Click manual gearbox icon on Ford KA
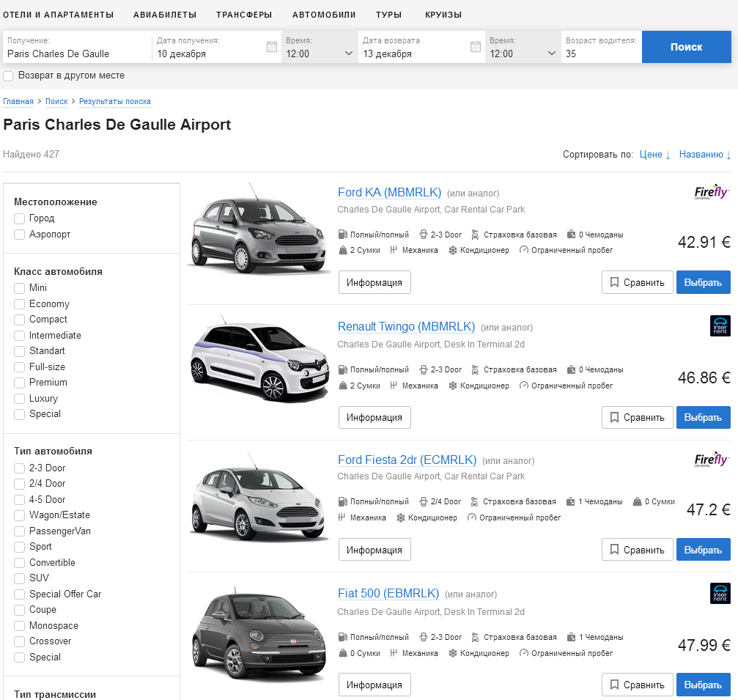This screenshot has height=700, width=738. [x=394, y=250]
